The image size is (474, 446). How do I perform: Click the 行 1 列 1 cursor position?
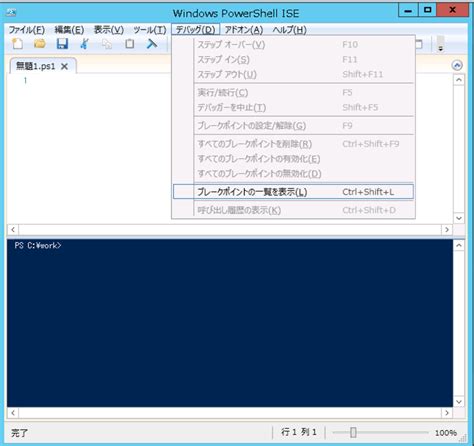pyautogui.click(x=299, y=432)
